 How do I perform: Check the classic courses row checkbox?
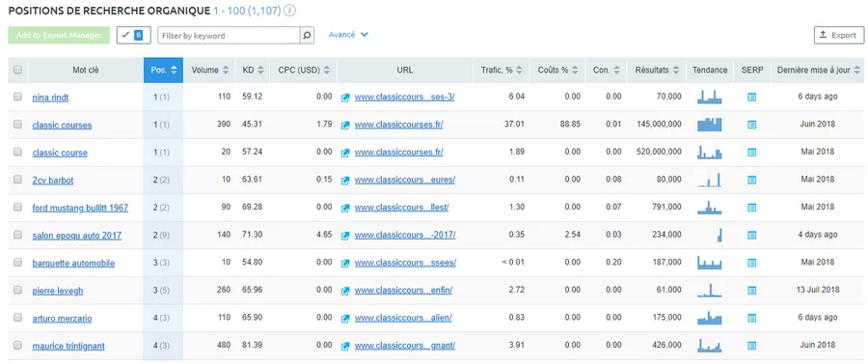[x=17, y=125]
